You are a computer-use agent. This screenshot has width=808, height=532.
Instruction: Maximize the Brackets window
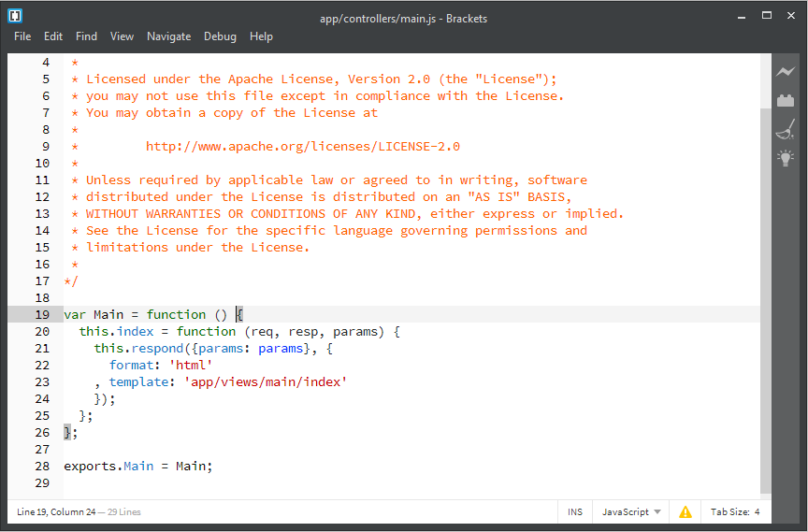coord(767,16)
